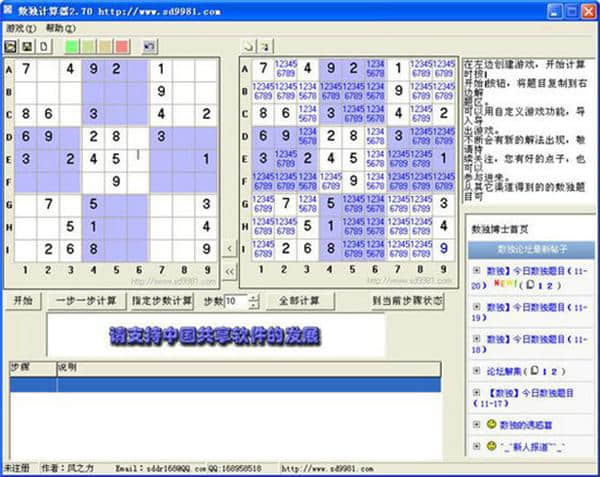Open the 帮助 menu
This screenshot has width=600, height=477.
[x=57, y=28]
